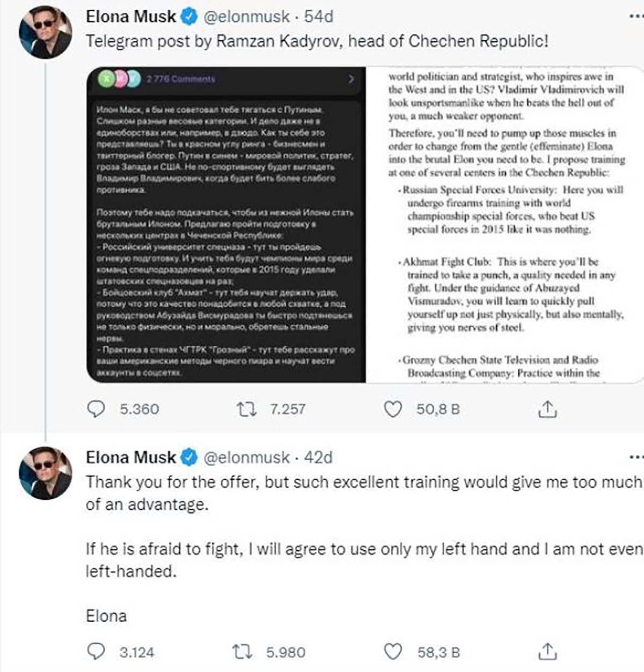The image size is (644, 672).
Task: Retweet the tweet with 5.980 retweets
Action: tap(242, 652)
